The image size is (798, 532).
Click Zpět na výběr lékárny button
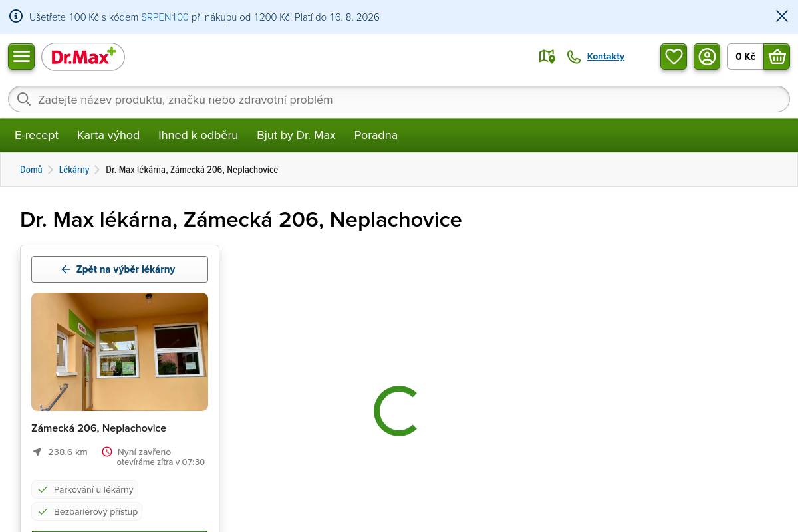pyautogui.click(x=120, y=269)
